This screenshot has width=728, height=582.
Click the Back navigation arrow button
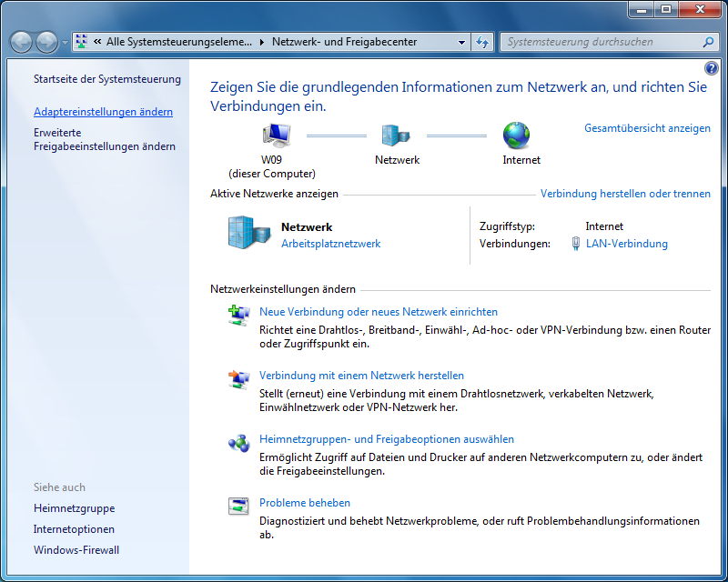click(x=21, y=43)
